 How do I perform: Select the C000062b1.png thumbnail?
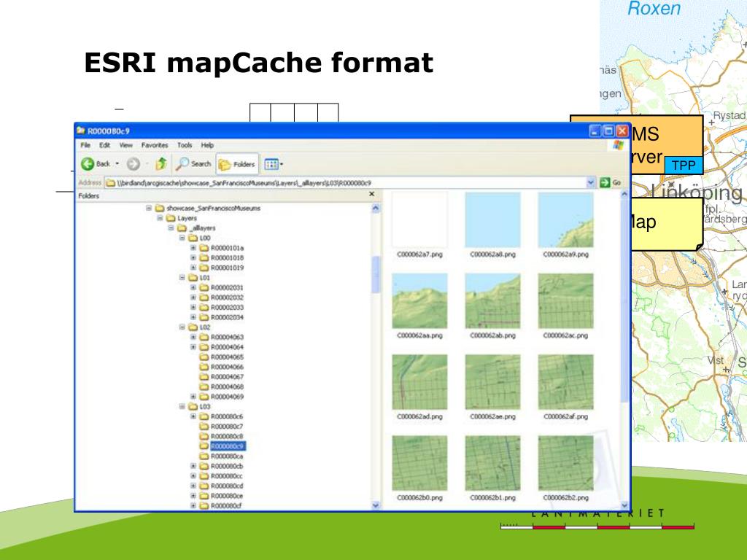pyautogui.click(x=492, y=463)
